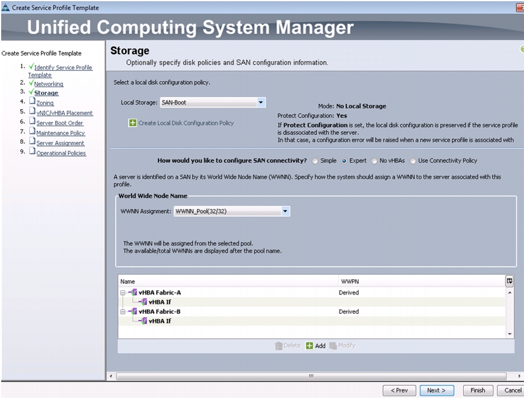
Task: Click the vNIC/vHBA Placement step page icon
Action: 32,111
